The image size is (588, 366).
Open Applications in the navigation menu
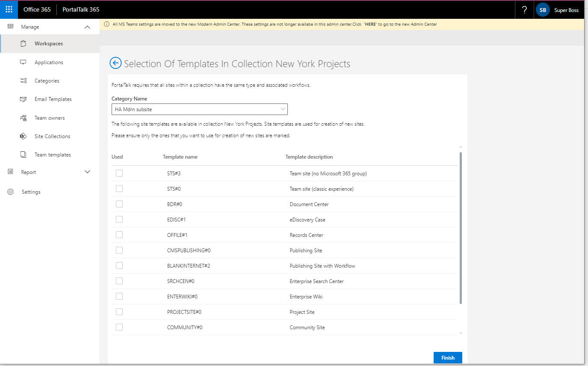49,62
